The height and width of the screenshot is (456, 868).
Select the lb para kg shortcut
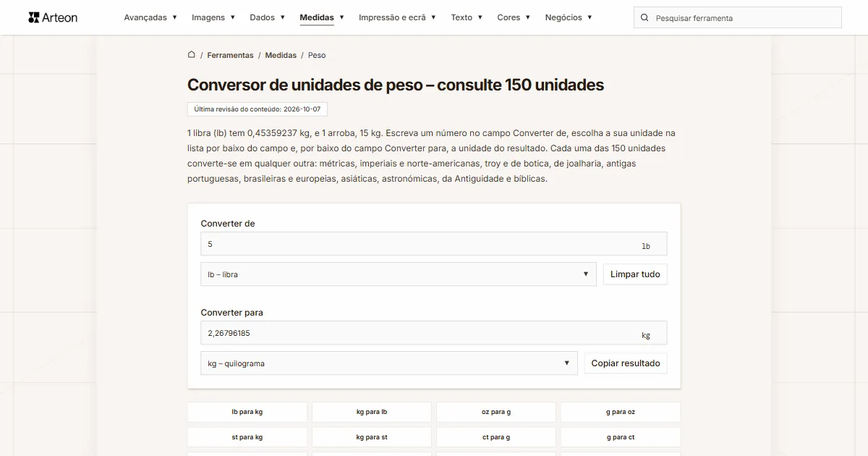(x=247, y=412)
